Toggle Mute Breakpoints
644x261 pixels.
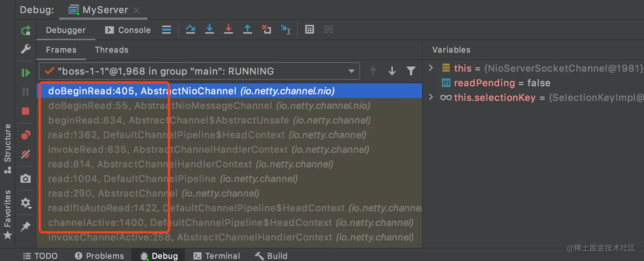pyautogui.click(x=26, y=154)
